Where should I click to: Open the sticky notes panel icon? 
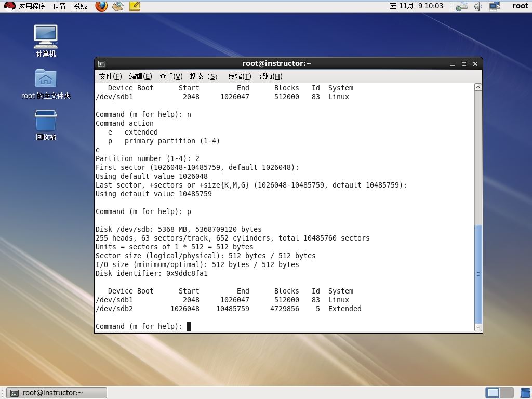135,6
